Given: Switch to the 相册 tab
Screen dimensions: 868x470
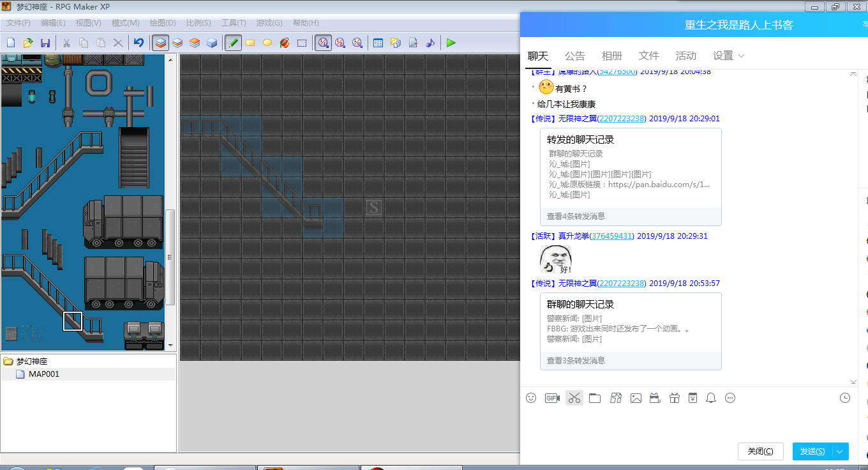Looking at the screenshot, I should click(612, 56).
